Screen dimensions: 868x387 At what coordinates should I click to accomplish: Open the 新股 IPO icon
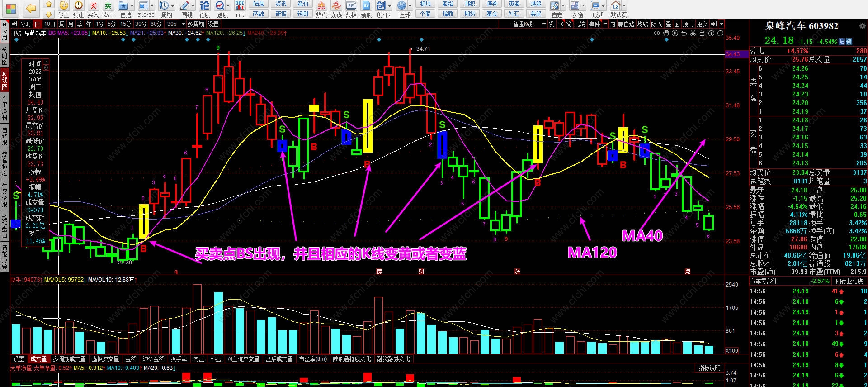pos(366,5)
